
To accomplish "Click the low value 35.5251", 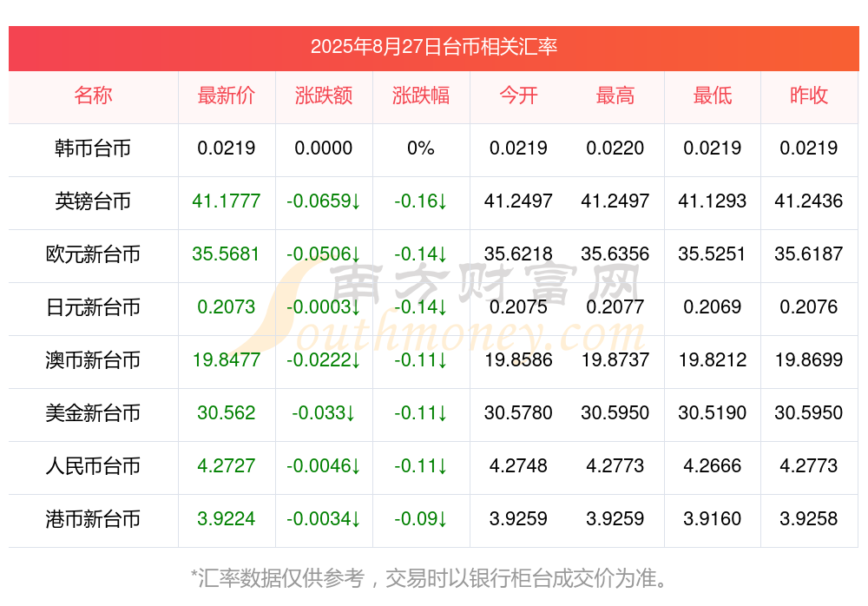I will pos(713,254).
